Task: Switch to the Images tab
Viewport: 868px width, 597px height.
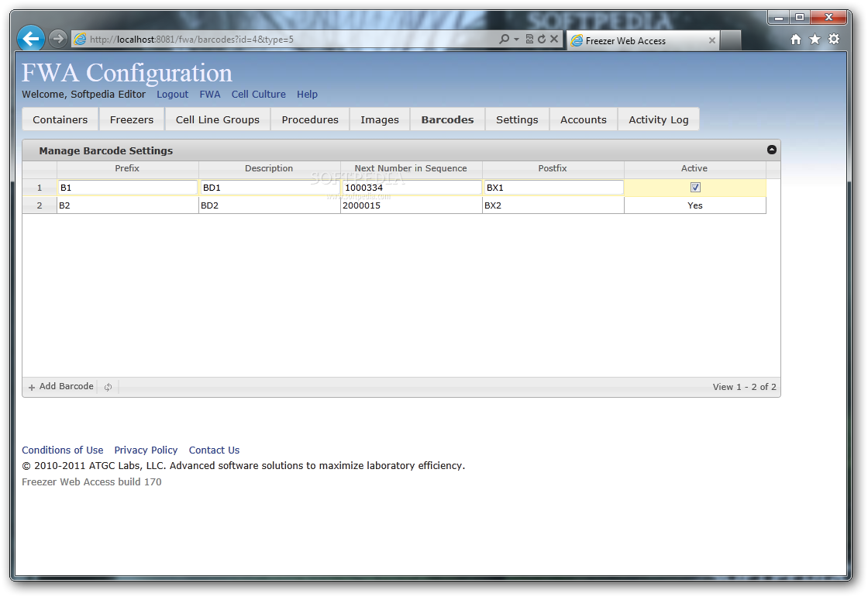Action: [x=380, y=119]
